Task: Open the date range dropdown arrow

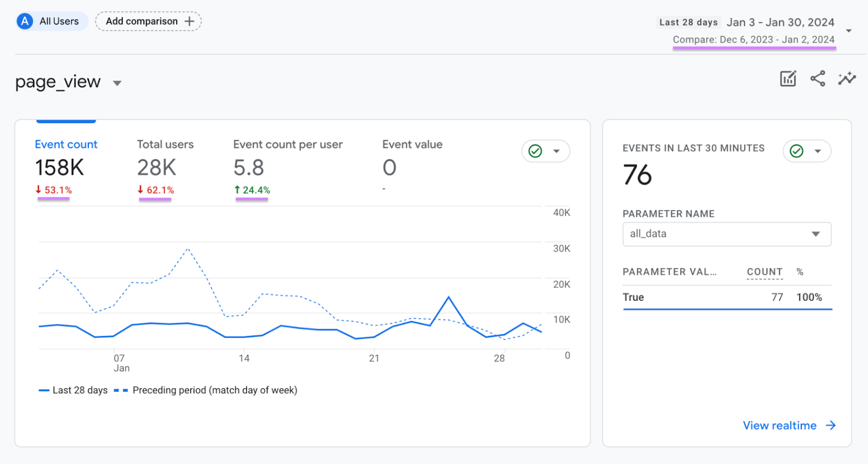Action: coord(849,31)
